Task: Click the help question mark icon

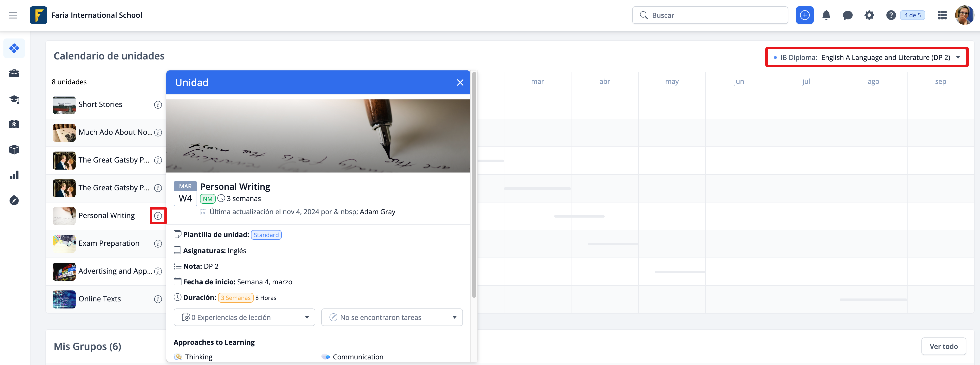Action: tap(890, 15)
